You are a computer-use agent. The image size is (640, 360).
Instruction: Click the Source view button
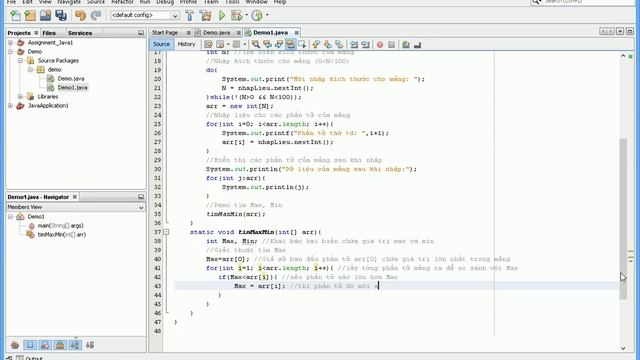coord(161,44)
